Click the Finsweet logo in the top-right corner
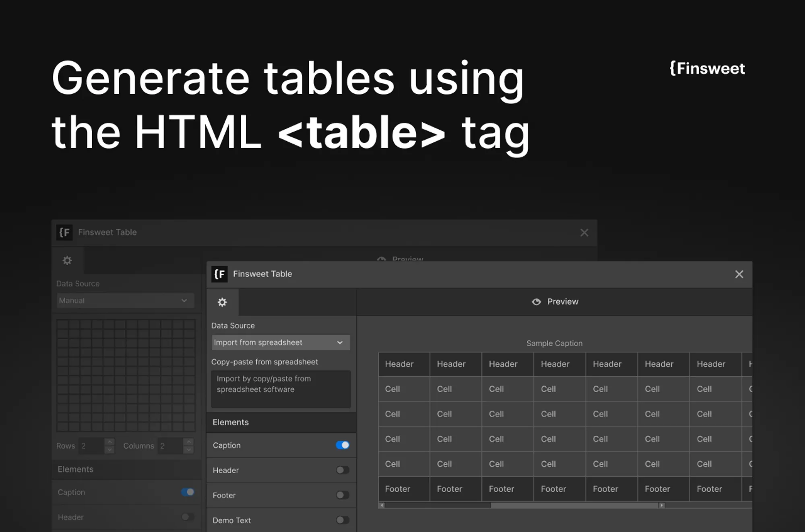Screen dimensions: 805x532 click(x=707, y=69)
